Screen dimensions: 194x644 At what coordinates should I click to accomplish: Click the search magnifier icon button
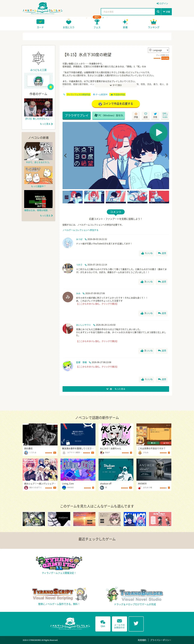coord(158,12)
